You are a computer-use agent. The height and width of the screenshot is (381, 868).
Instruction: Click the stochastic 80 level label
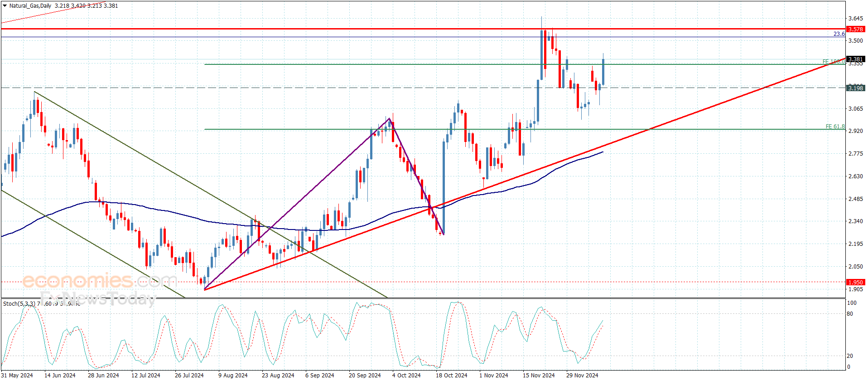point(850,313)
